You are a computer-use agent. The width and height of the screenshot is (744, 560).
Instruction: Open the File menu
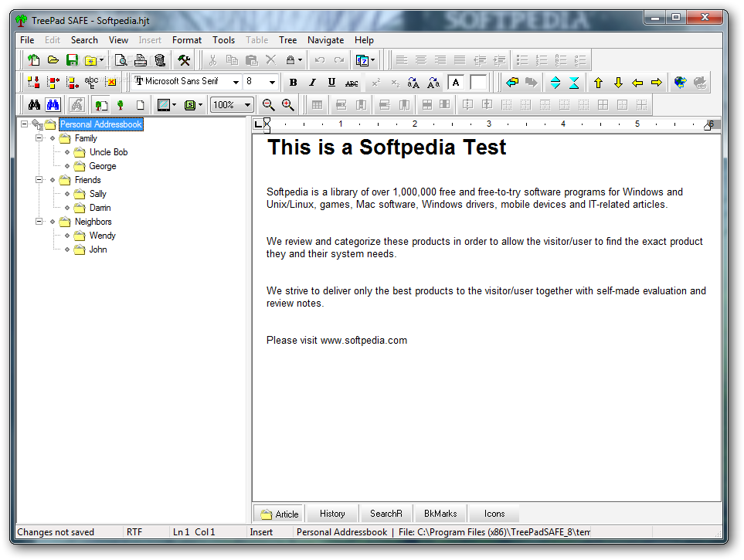pyautogui.click(x=27, y=40)
